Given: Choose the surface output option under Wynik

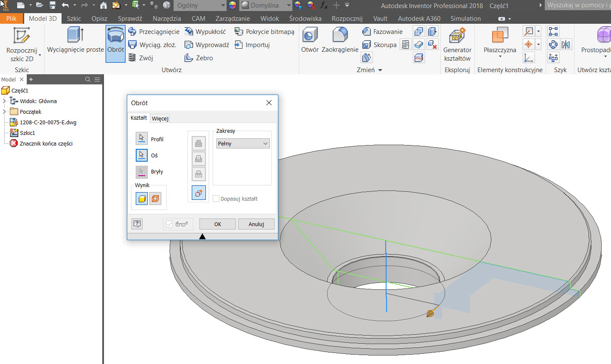Looking at the screenshot, I should (155, 198).
